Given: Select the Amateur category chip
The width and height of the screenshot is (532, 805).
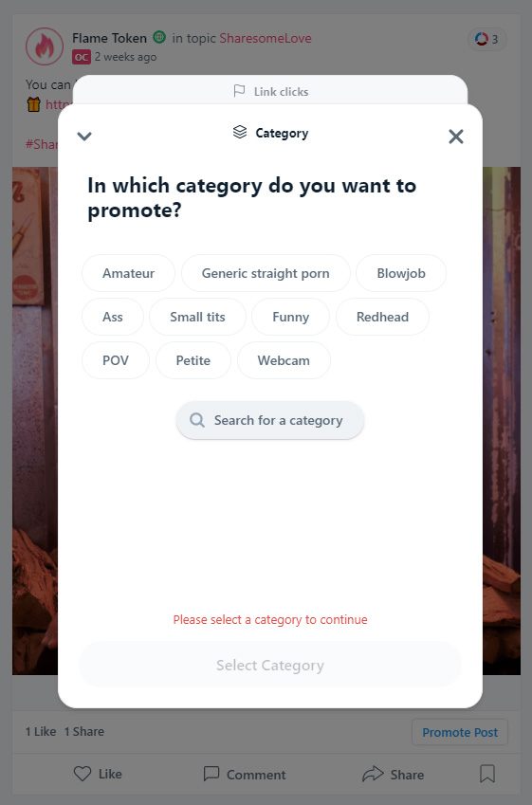Looking at the screenshot, I should click(128, 273).
